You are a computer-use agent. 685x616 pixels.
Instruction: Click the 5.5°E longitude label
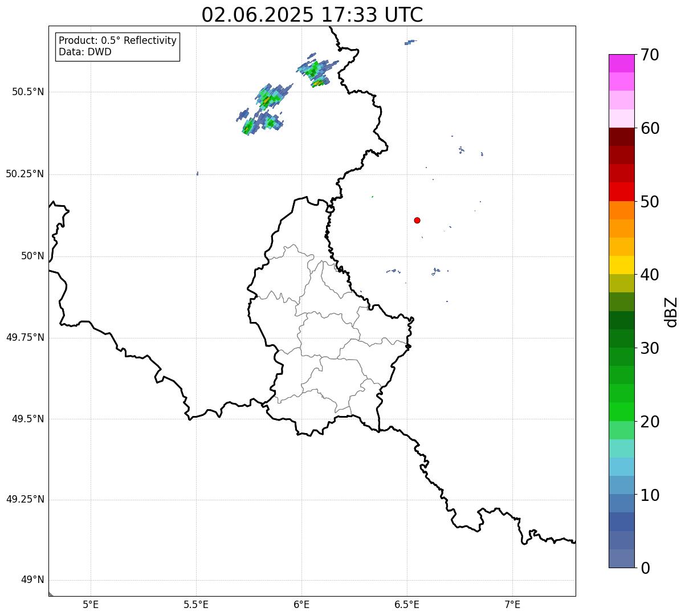pyautogui.click(x=196, y=605)
